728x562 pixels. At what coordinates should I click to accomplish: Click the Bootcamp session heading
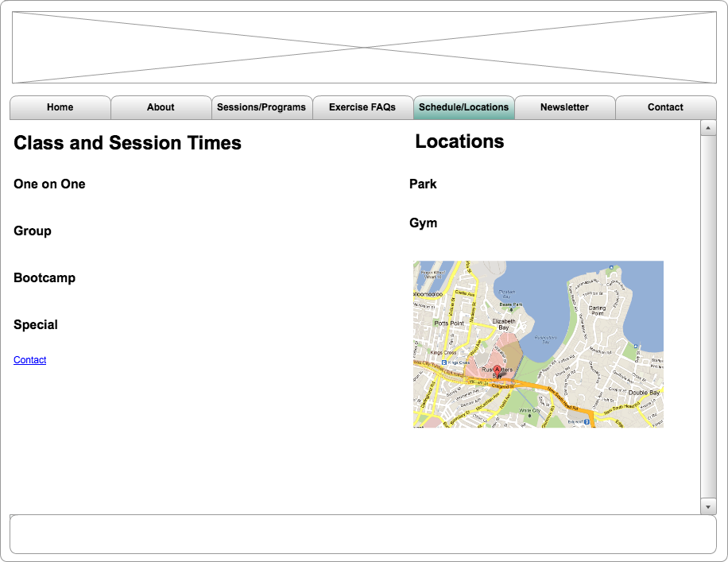click(44, 277)
